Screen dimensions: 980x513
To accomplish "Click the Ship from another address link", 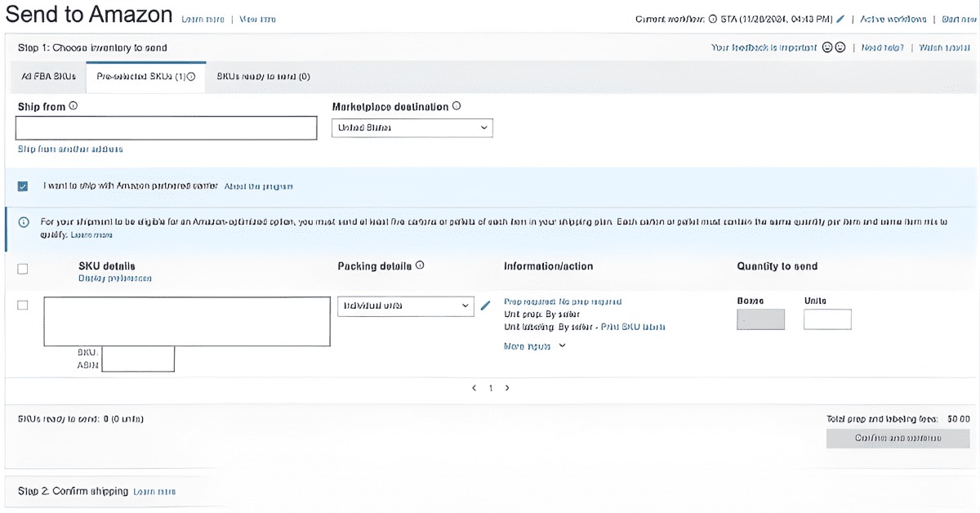I will coord(70,149).
